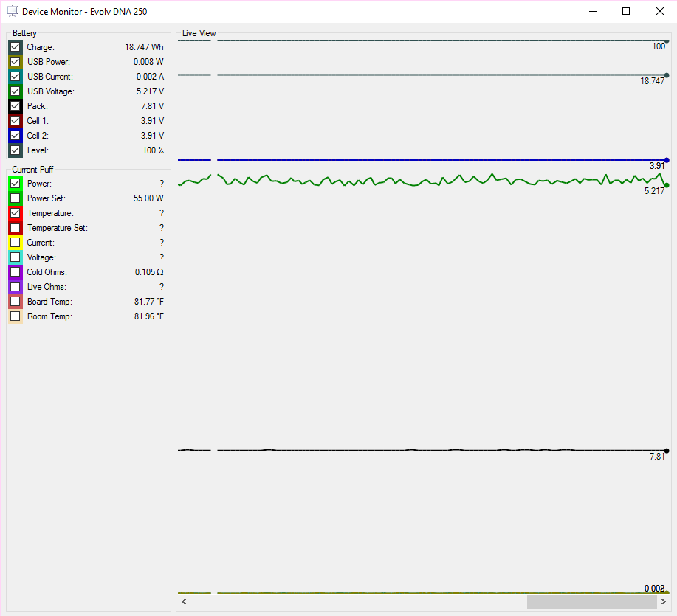Uncheck the Power checkbox under Current Puff
Screen dimensions: 677x616
(16, 184)
